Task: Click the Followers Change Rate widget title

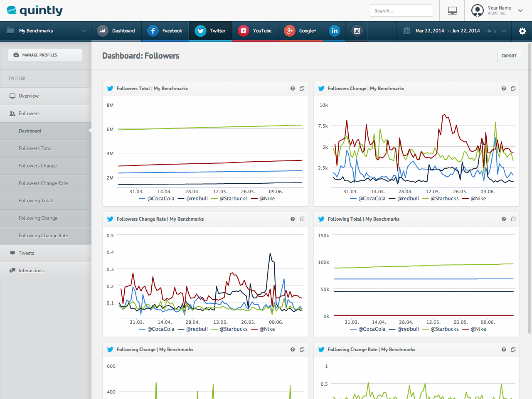Action: tap(160, 219)
